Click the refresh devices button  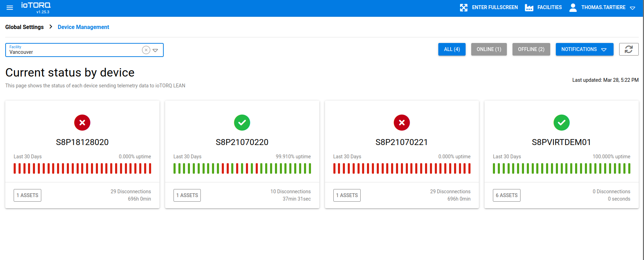(629, 49)
